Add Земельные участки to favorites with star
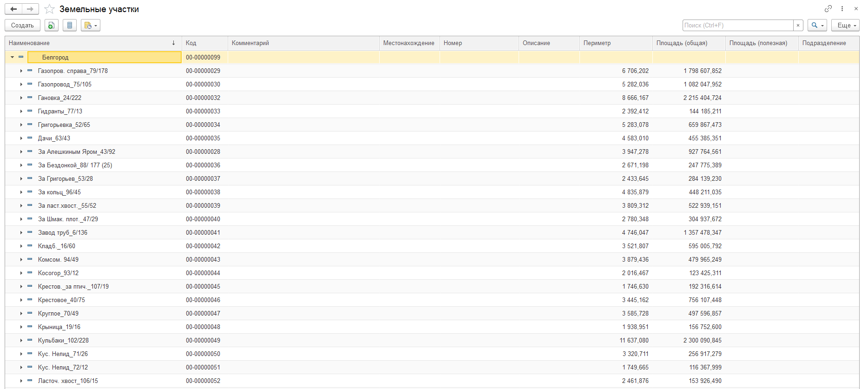 coord(50,9)
